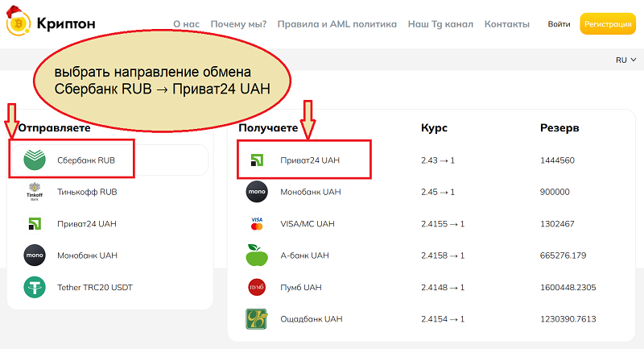Click the Пумб red logo icon
Image resolution: width=644 pixels, height=349 pixels.
tap(257, 287)
